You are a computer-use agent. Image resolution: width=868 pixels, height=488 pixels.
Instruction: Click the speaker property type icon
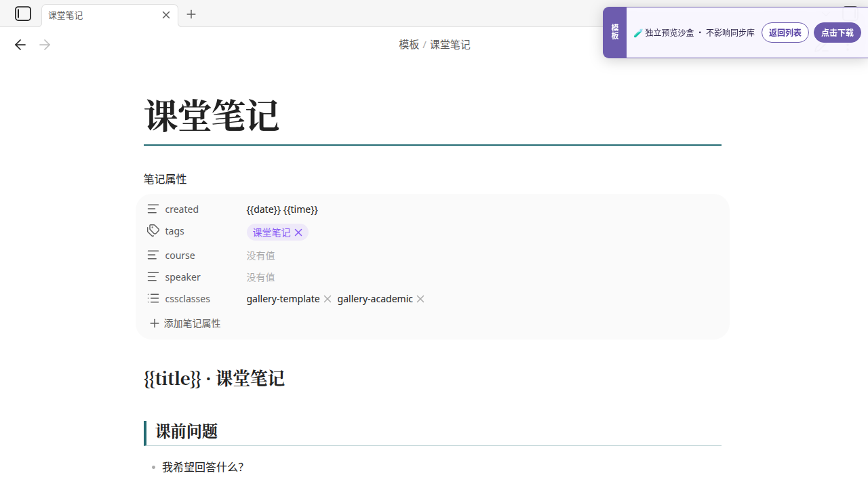[153, 277]
